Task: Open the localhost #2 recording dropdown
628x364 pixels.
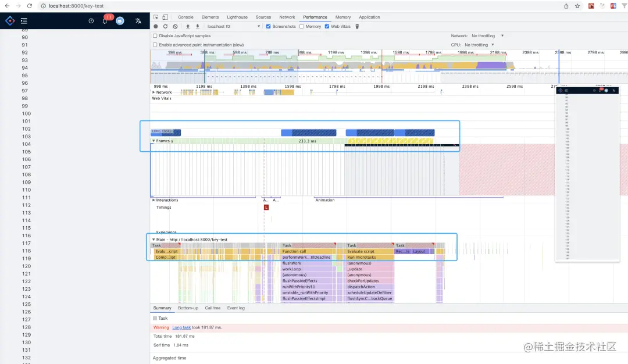Action: point(233,26)
